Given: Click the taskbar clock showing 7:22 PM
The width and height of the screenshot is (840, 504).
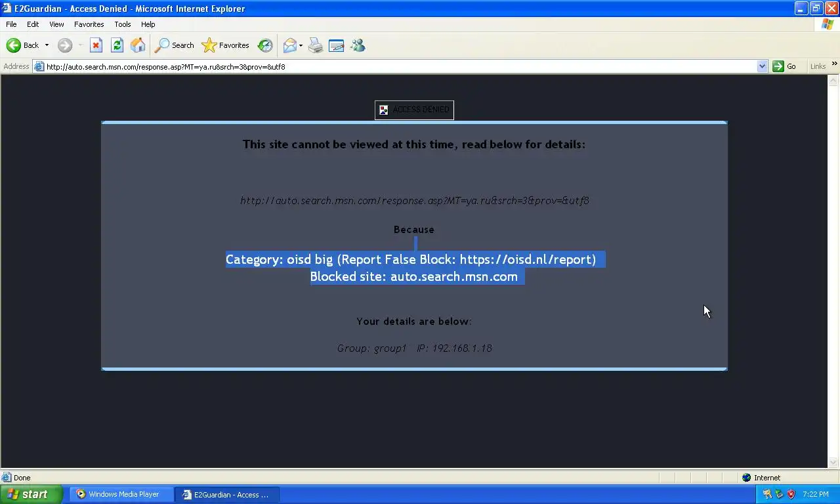Looking at the screenshot, I should click(x=816, y=494).
